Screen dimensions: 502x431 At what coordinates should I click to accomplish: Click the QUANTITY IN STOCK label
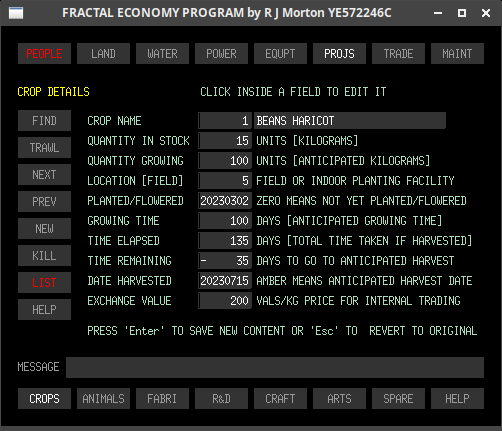coord(138,141)
